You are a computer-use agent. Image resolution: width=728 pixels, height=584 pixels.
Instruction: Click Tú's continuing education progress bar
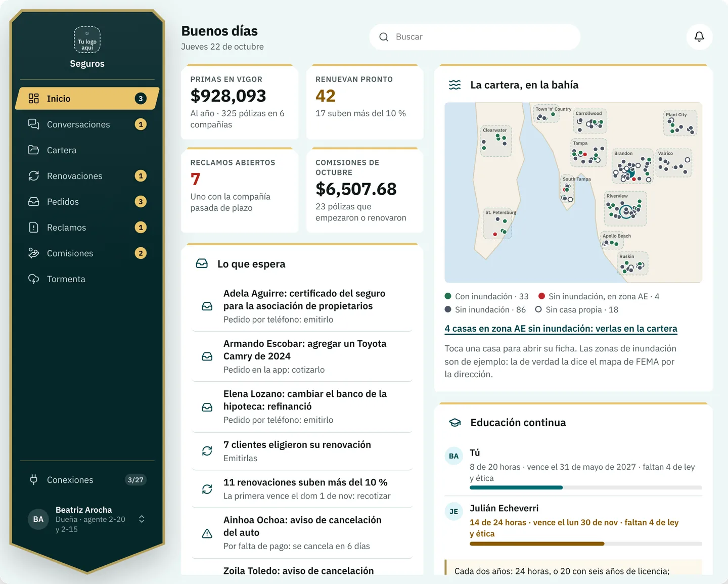pos(586,487)
